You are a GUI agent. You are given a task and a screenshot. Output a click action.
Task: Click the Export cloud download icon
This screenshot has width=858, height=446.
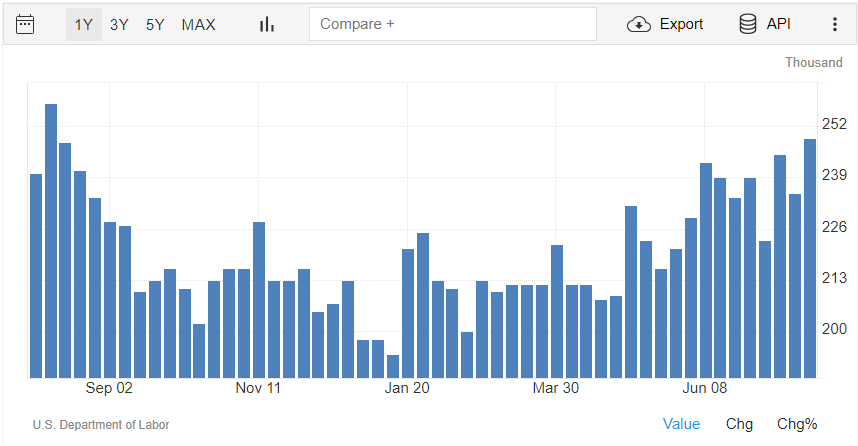(x=639, y=25)
